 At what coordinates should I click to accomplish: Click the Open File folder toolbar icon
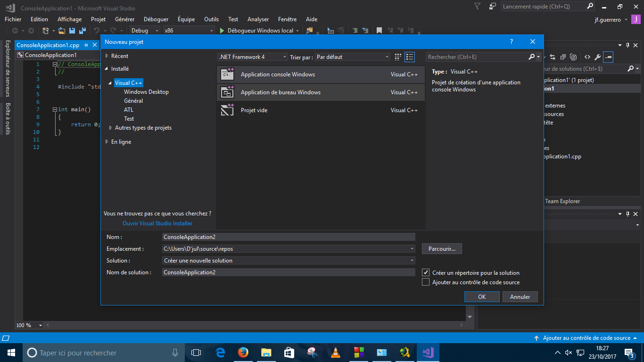(x=62, y=31)
